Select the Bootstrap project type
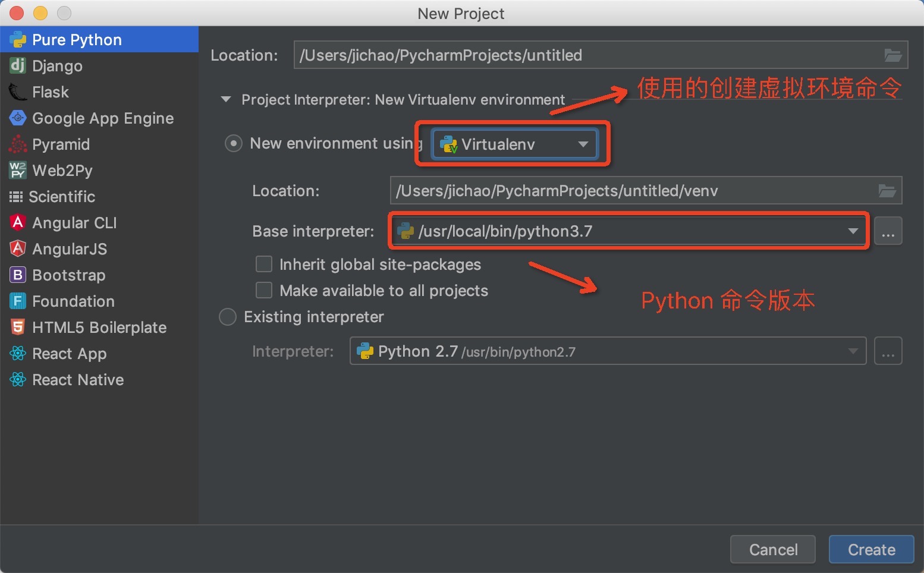Screen dimensions: 924x573 tap(17, 275)
